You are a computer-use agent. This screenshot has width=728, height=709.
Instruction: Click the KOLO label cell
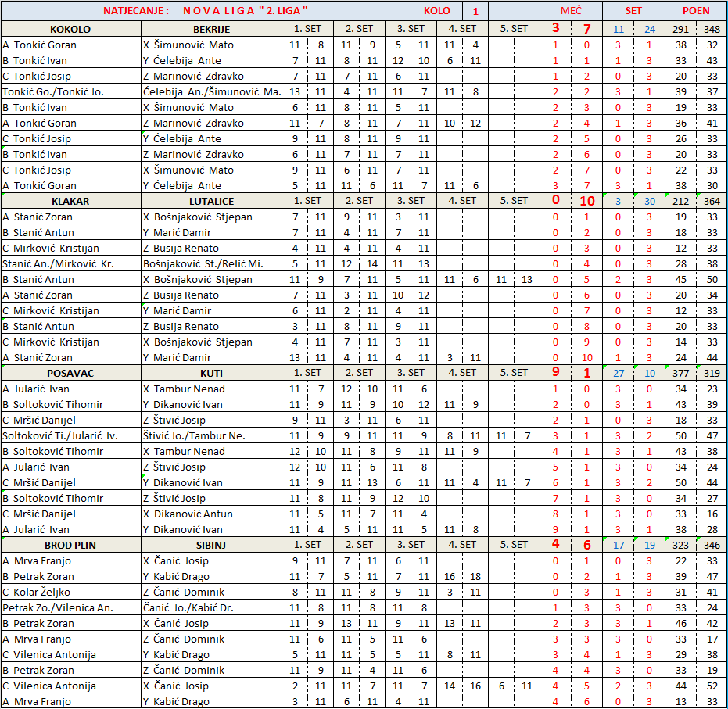click(436, 11)
